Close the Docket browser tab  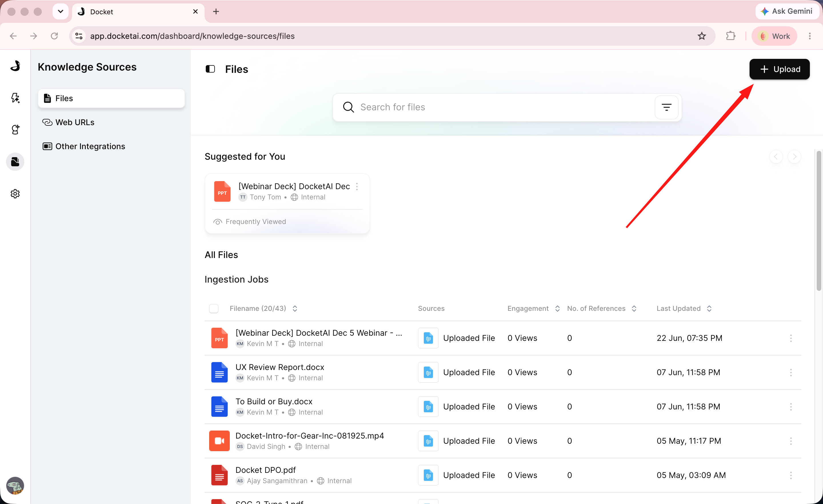pyautogui.click(x=195, y=12)
